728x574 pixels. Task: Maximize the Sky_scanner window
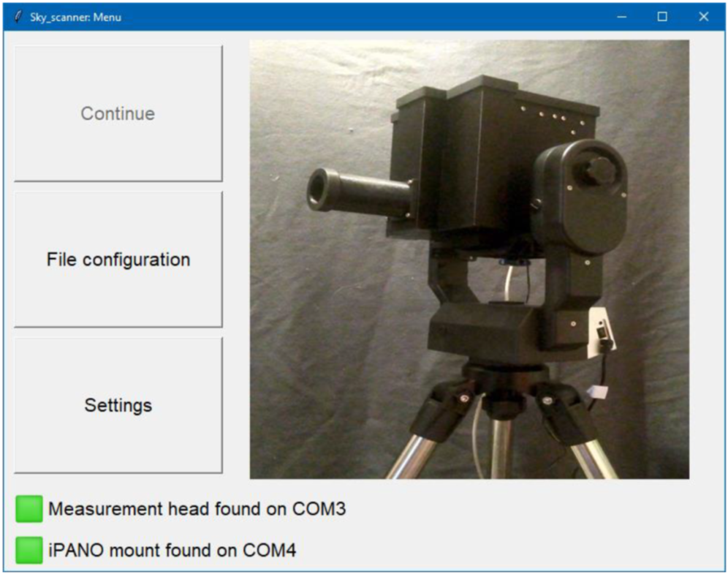[x=662, y=17]
